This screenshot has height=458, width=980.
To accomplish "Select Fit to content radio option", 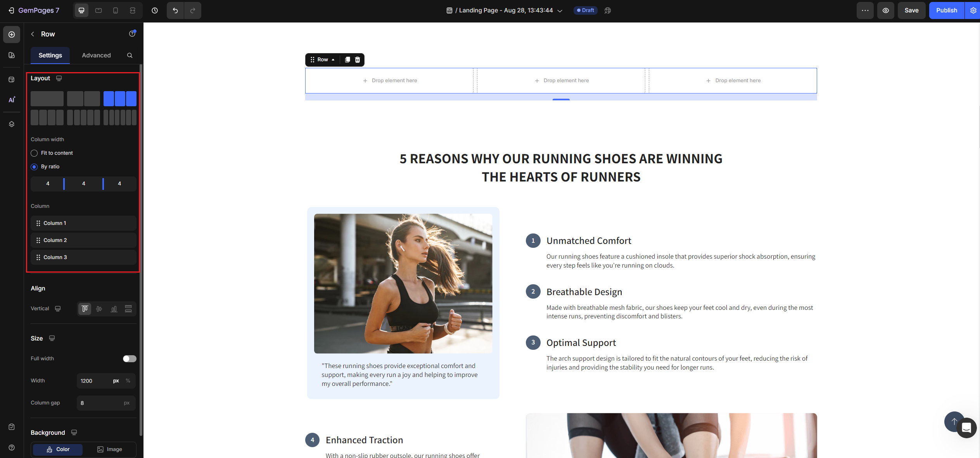I will coord(34,153).
